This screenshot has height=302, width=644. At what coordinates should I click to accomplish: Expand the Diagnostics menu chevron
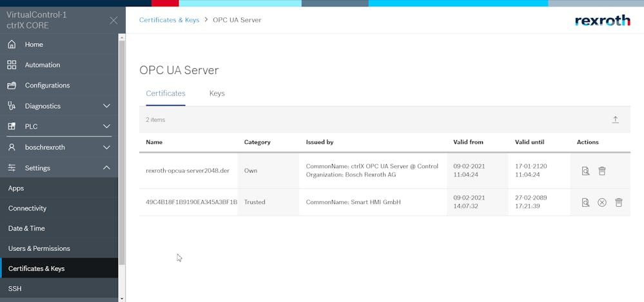pyautogui.click(x=106, y=106)
